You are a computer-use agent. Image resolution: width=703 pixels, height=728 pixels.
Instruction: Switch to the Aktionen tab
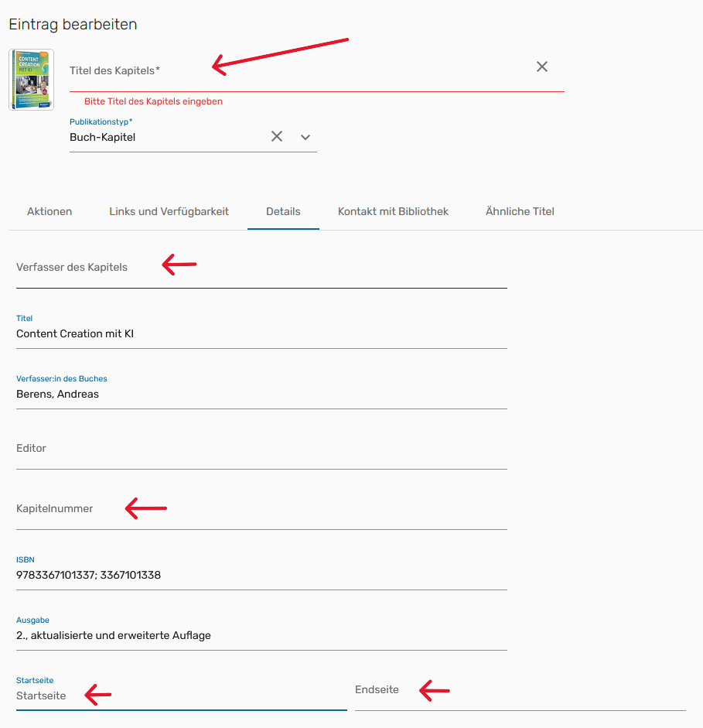tap(49, 211)
